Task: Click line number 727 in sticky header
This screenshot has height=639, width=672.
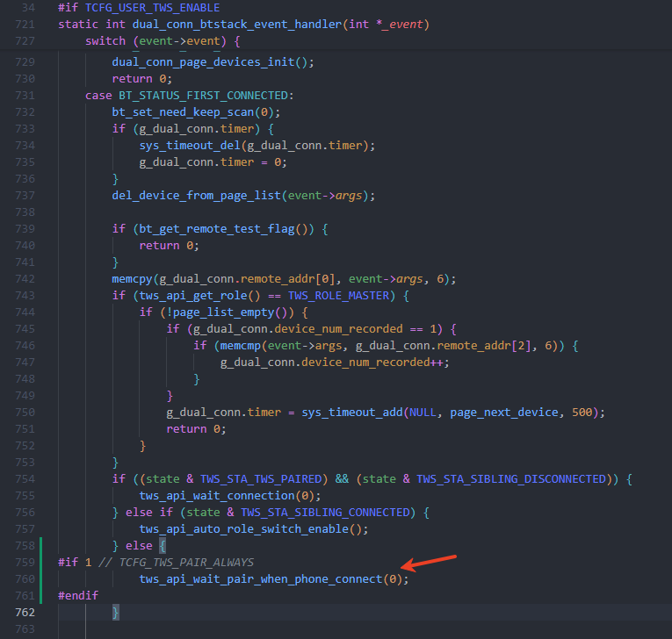Action: point(25,41)
